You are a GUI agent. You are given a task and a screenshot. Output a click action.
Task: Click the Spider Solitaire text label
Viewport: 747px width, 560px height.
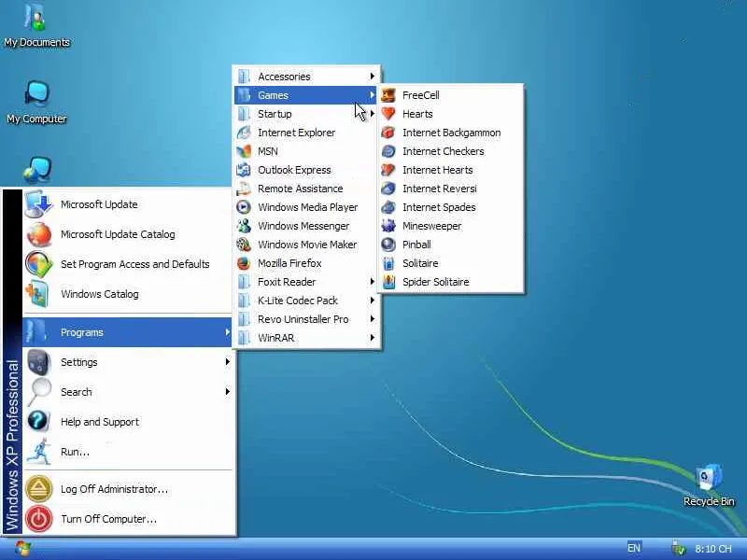pos(436,282)
